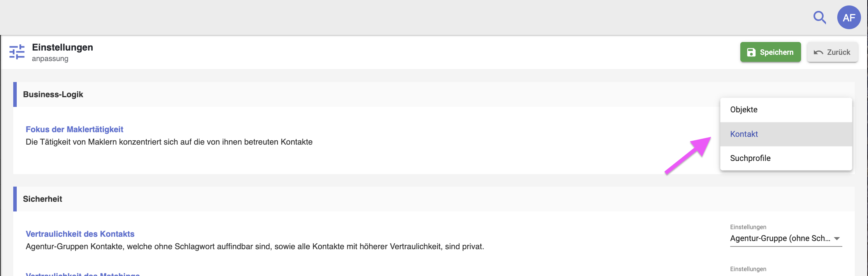Image resolution: width=868 pixels, height=276 pixels.
Task: Save settings with the Speichern button
Action: coord(770,52)
